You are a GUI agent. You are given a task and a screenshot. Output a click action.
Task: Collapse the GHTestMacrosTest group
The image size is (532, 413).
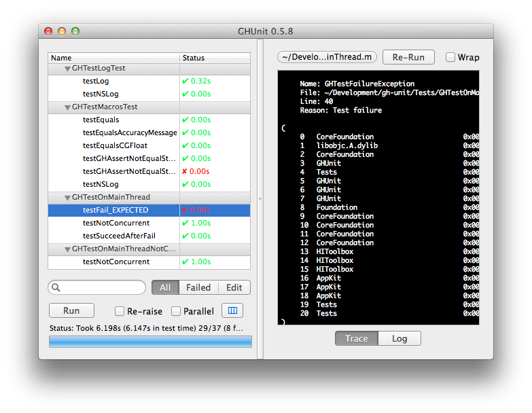(67, 107)
